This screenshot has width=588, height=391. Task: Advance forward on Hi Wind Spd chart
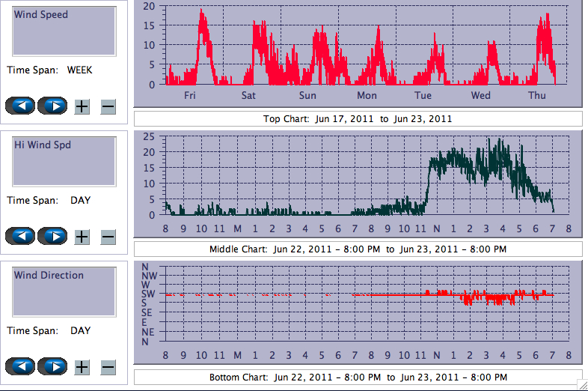[52, 237]
